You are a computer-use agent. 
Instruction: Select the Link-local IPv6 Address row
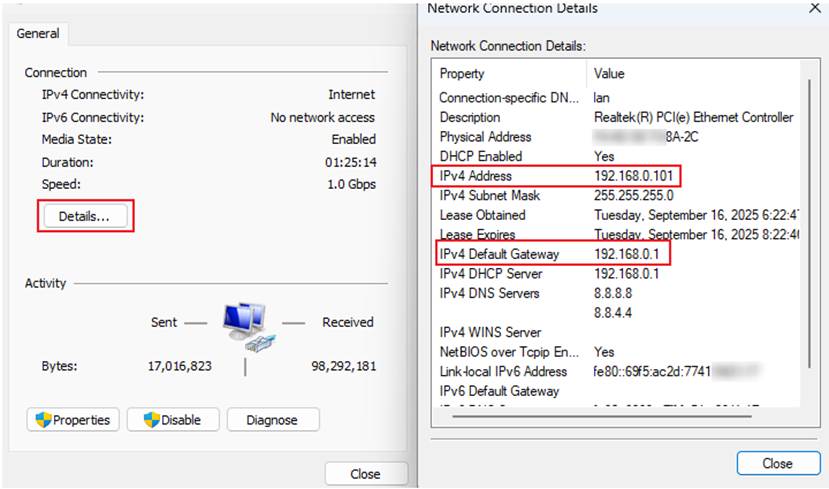pos(503,372)
